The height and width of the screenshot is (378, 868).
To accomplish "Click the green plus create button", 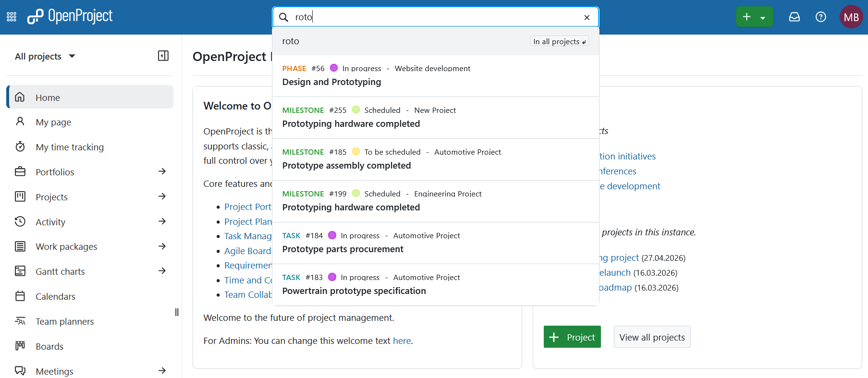I will pos(746,17).
